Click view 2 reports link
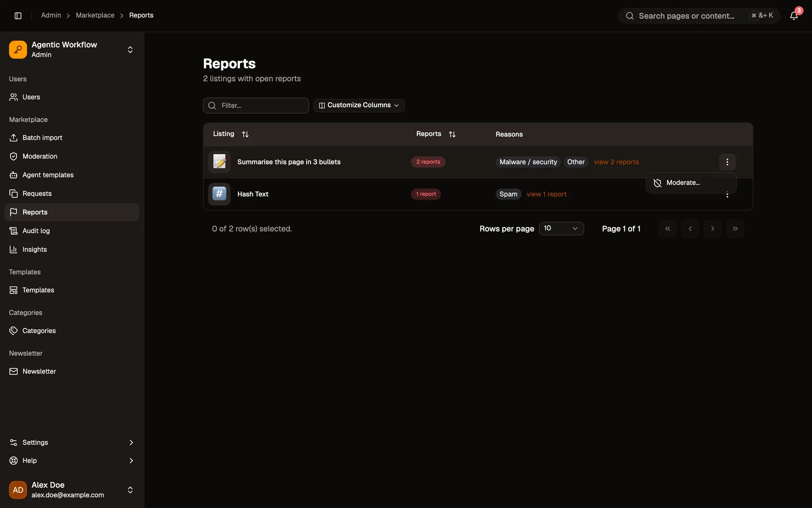The height and width of the screenshot is (508, 812). coord(616,162)
